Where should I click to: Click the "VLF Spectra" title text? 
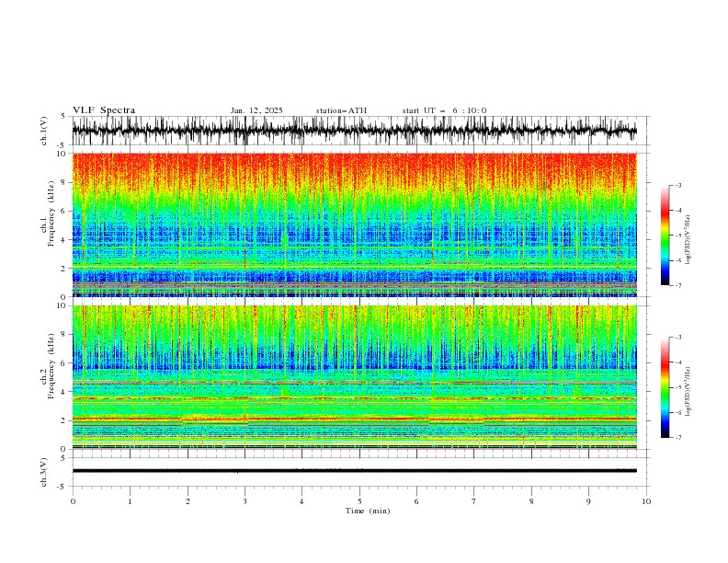(104, 110)
